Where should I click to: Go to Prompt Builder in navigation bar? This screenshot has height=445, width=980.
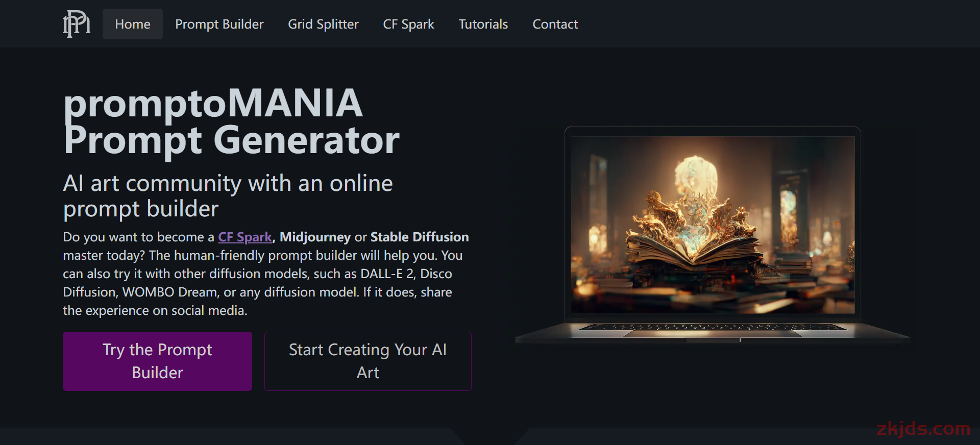tap(219, 24)
